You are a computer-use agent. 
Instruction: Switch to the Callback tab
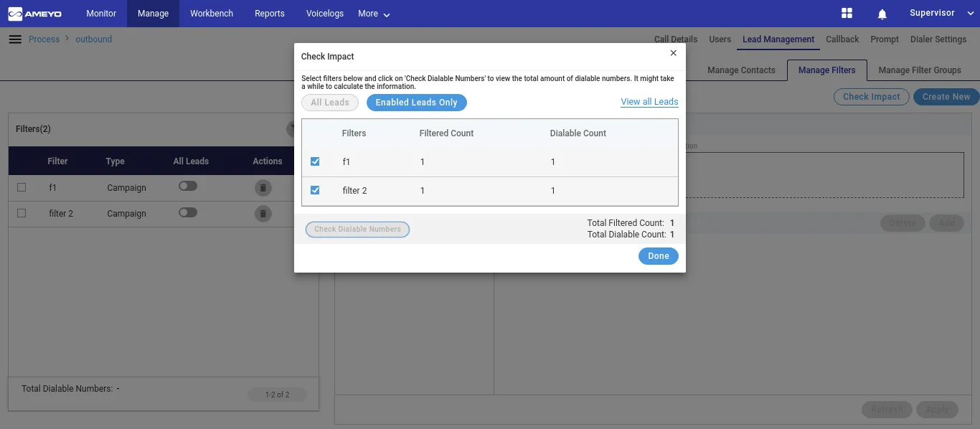coord(842,39)
